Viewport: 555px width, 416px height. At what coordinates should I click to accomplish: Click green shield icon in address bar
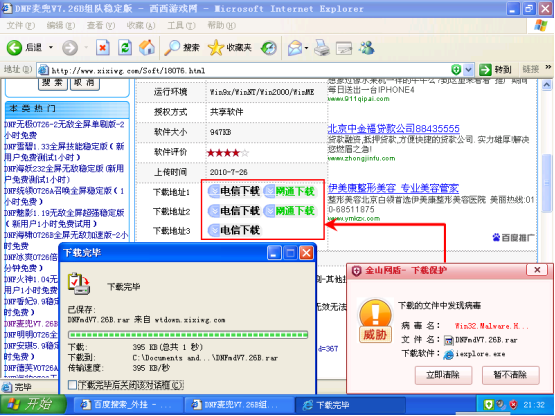(456, 70)
